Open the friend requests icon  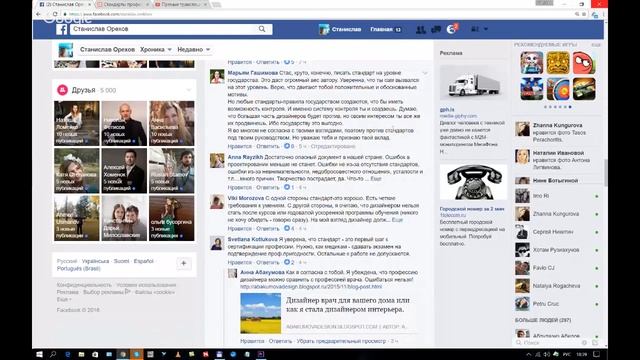(420, 29)
